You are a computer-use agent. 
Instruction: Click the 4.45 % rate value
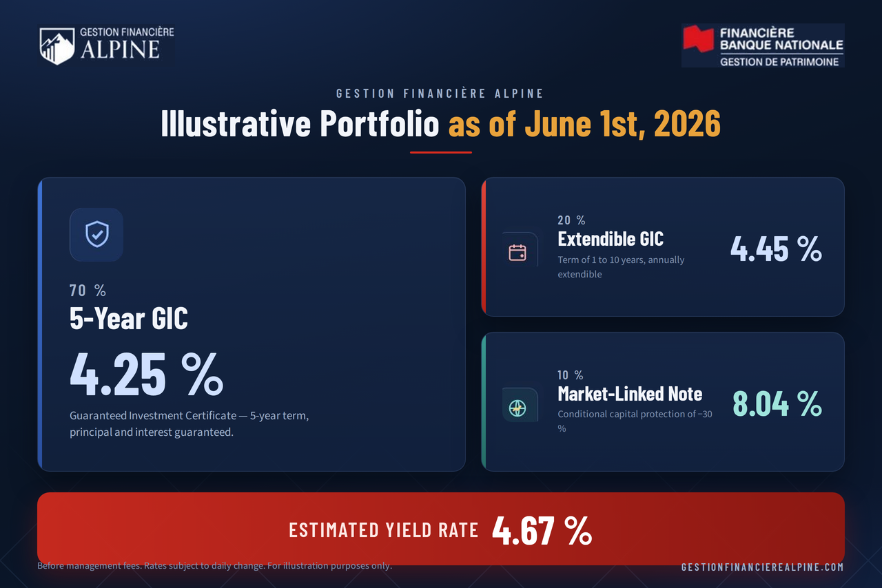pyautogui.click(x=776, y=249)
